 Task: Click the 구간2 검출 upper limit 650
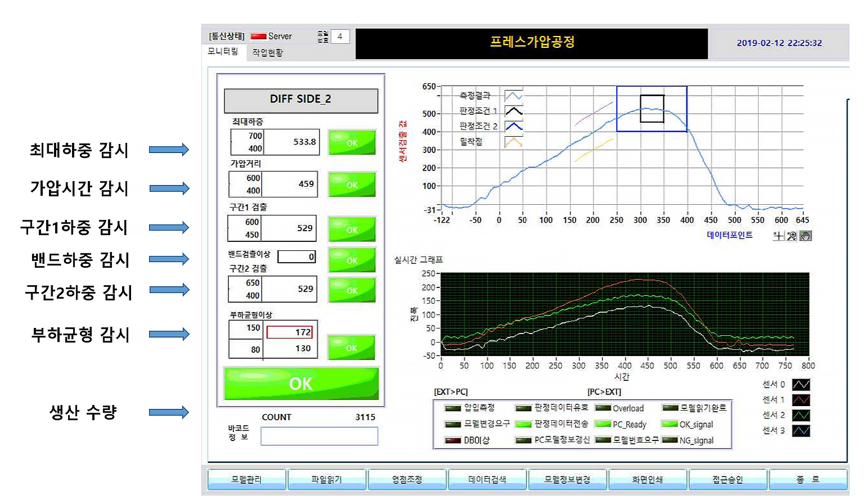(253, 283)
